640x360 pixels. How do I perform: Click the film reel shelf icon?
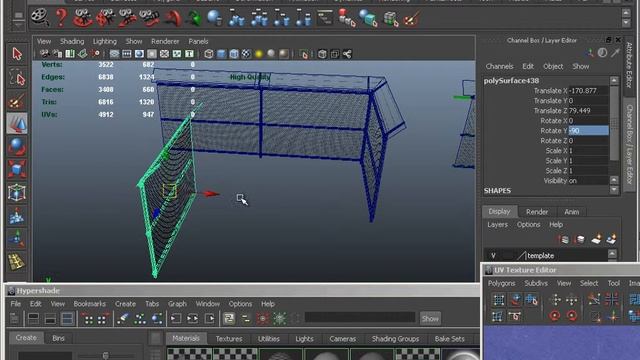[40, 18]
